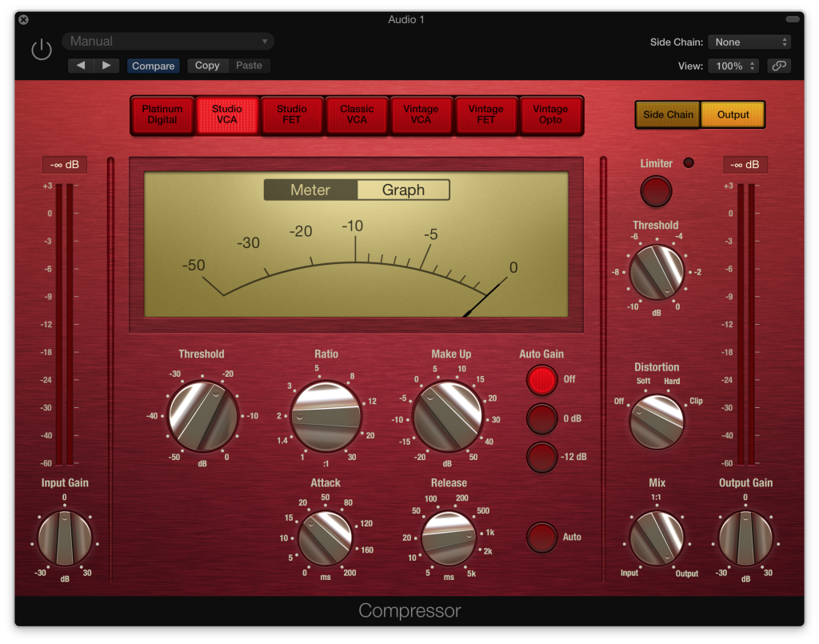Viewport: 819px width, 644px height.
Task: Copy the current plugin settings
Action: [x=207, y=66]
